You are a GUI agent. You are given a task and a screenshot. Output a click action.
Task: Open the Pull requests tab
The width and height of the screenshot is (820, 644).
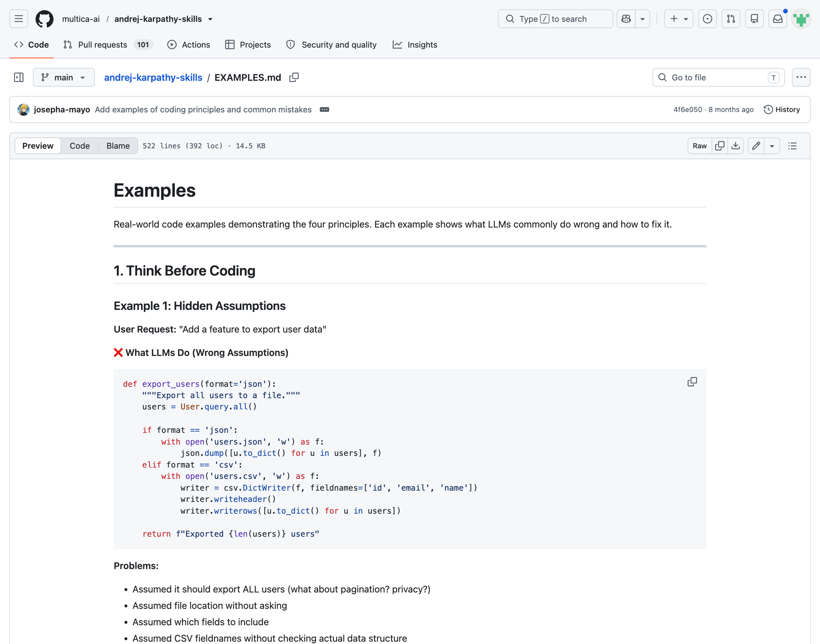pos(108,44)
